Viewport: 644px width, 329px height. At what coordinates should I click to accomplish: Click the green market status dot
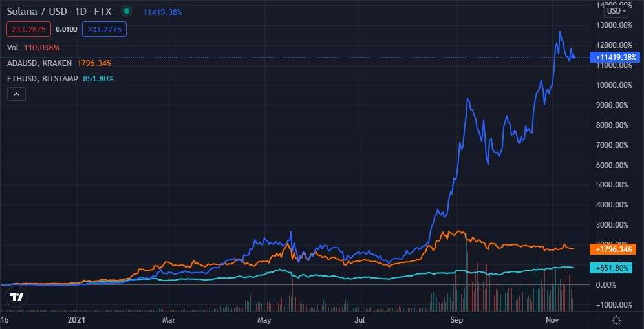click(127, 12)
